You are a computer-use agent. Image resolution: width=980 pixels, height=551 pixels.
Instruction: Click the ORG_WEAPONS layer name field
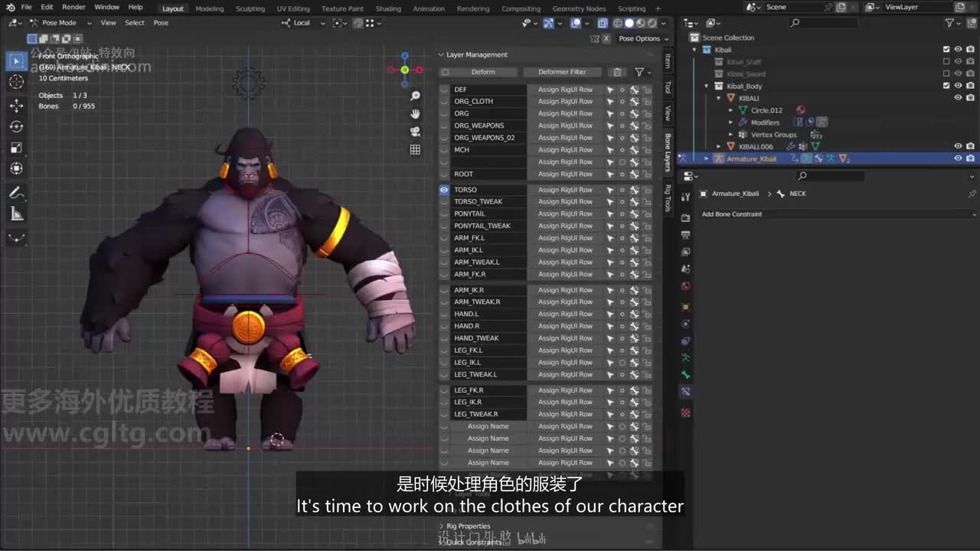[x=488, y=126]
